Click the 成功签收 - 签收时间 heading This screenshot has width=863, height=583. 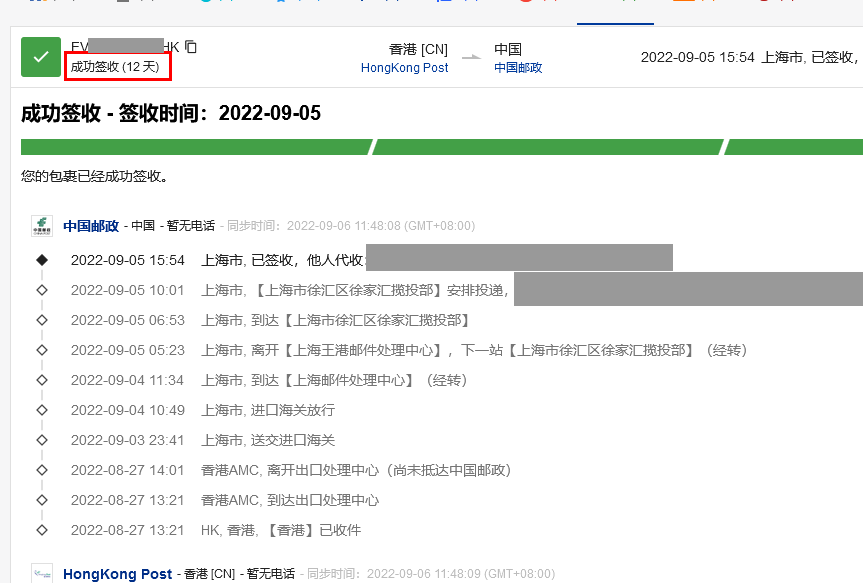(x=171, y=113)
